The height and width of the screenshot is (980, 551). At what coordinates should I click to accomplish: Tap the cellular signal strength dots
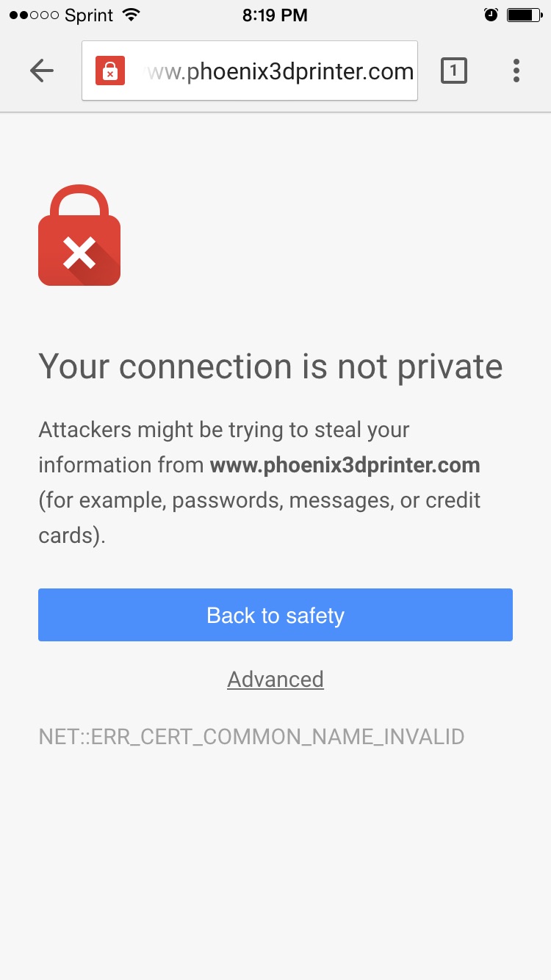[x=34, y=15]
